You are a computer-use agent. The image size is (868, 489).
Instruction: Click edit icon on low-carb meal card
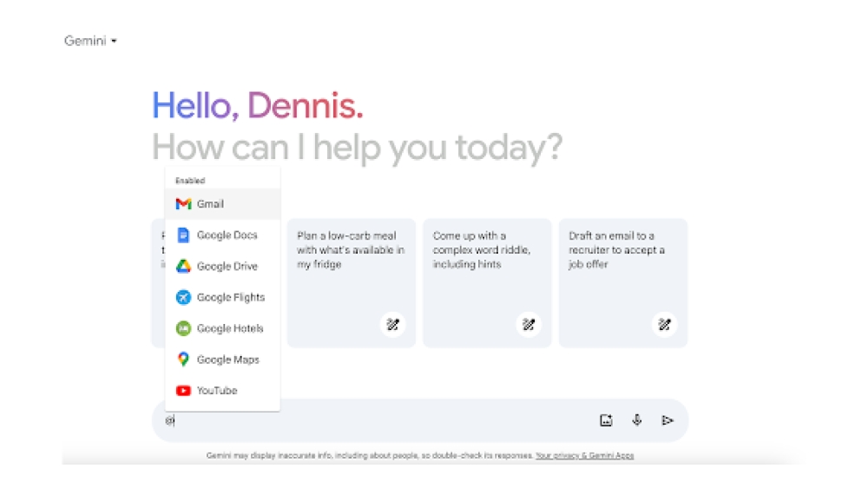click(x=393, y=325)
